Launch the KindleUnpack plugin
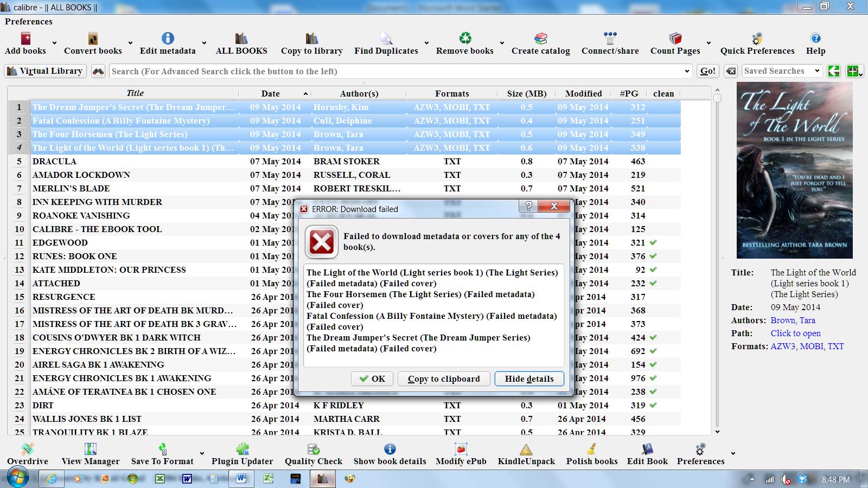Screen dimensions: 868x488 526,449
